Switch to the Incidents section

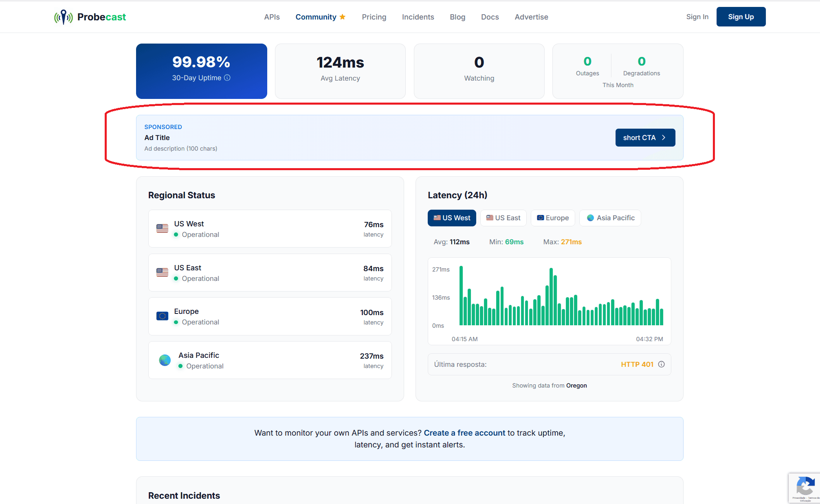(418, 17)
